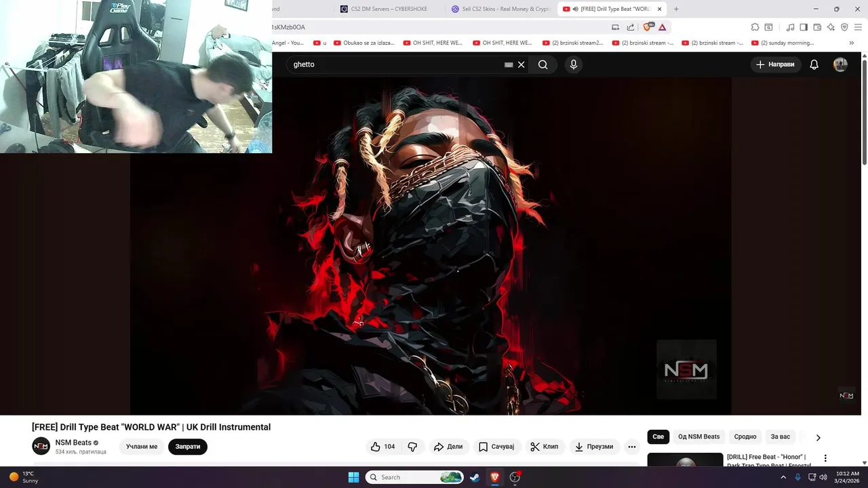
Task: Open Brave VPN shield icon
Action: point(844,27)
